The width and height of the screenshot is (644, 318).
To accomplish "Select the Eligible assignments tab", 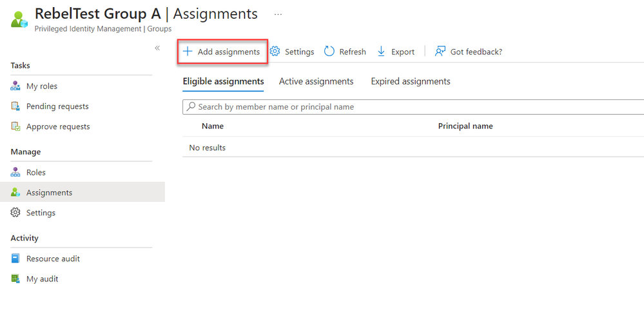I will 223,81.
